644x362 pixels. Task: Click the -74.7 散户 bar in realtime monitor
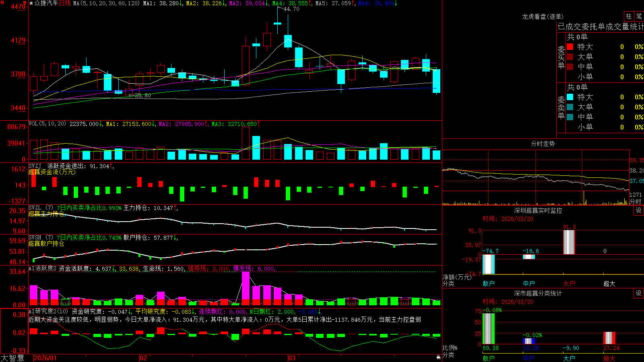coord(489,264)
